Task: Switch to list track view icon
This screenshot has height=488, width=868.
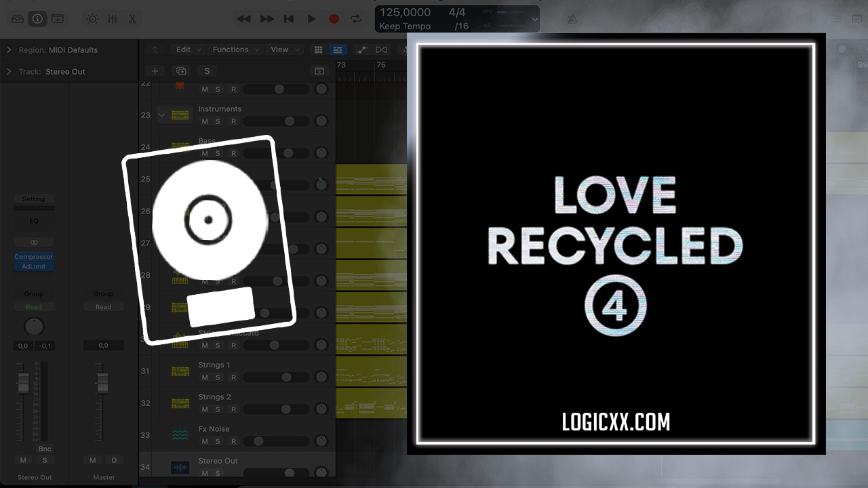Action: (338, 49)
